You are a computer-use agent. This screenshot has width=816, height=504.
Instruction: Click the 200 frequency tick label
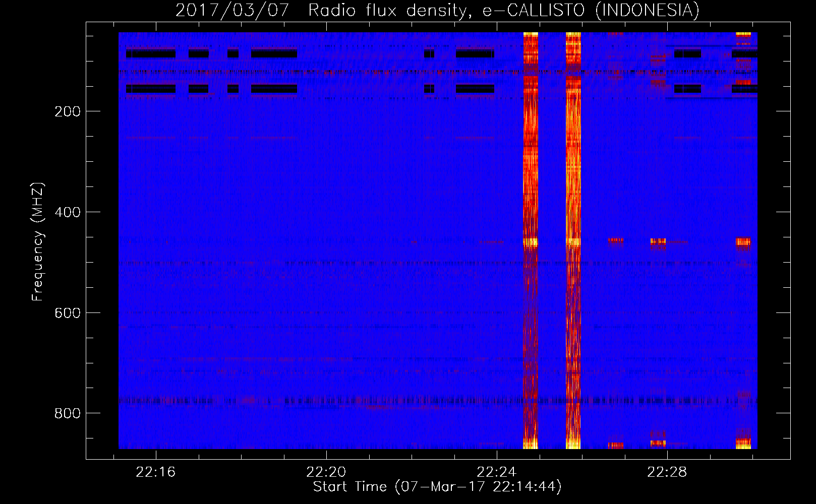pos(68,111)
